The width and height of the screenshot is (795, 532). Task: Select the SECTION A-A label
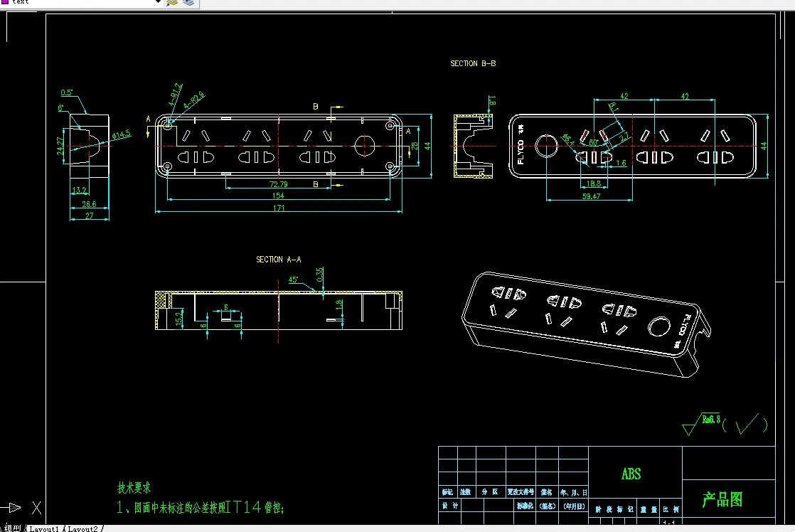pos(278,259)
